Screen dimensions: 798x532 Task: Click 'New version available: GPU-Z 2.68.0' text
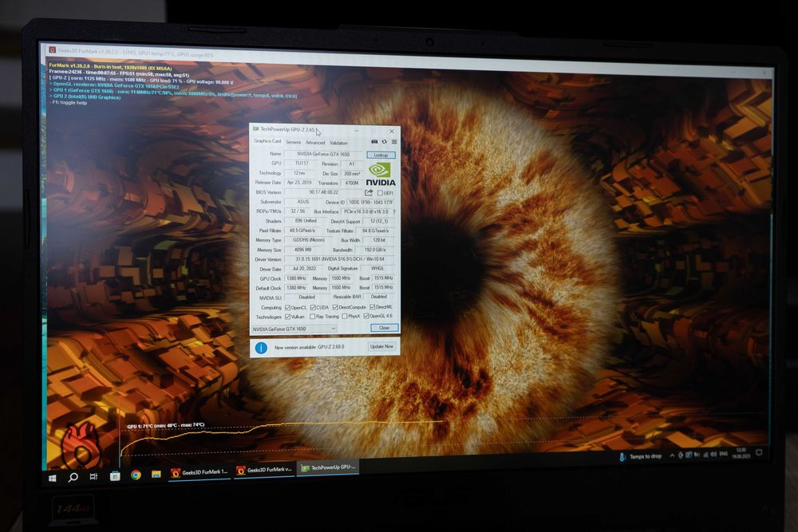310,348
